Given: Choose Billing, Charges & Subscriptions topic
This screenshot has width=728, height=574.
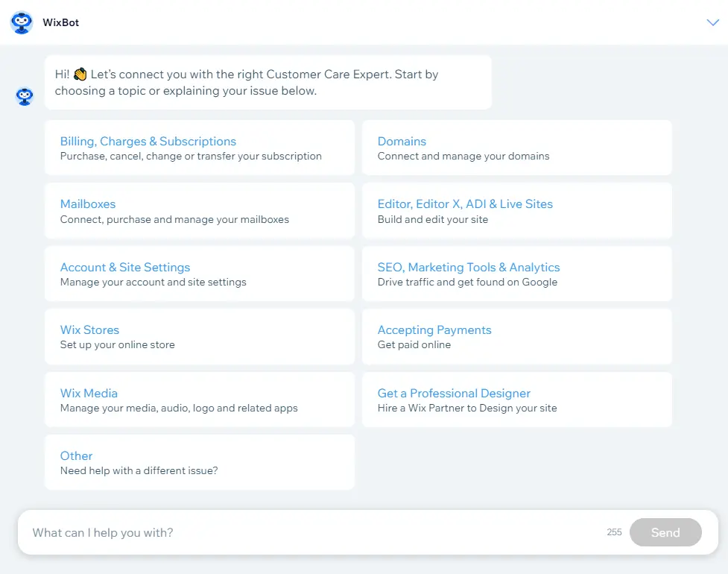Looking at the screenshot, I should pos(200,148).
